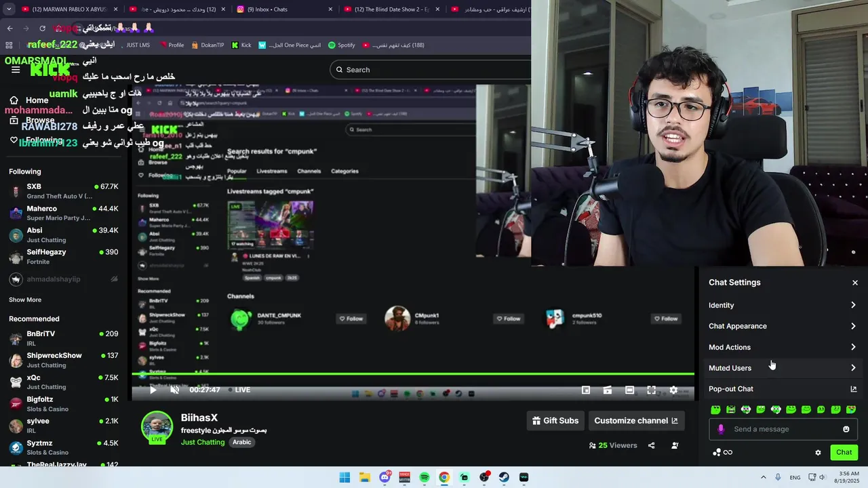Click the share stream icon
This screenshot has height=488, width=868.
click(651, 445)
